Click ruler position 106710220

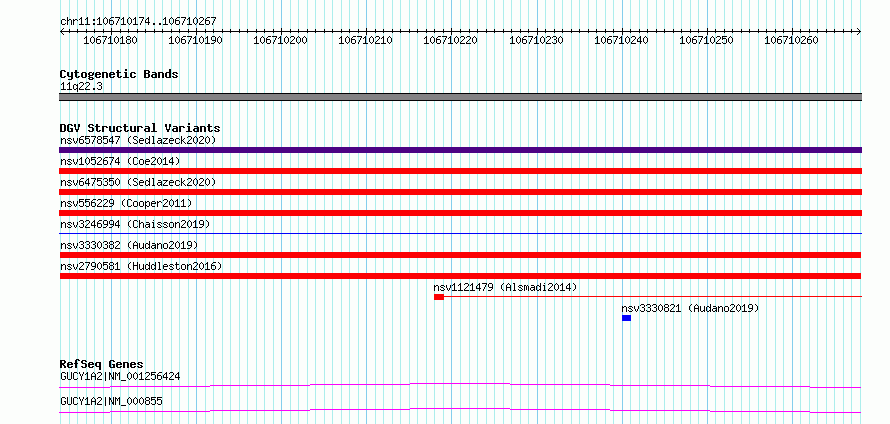(x=451, y=40)
